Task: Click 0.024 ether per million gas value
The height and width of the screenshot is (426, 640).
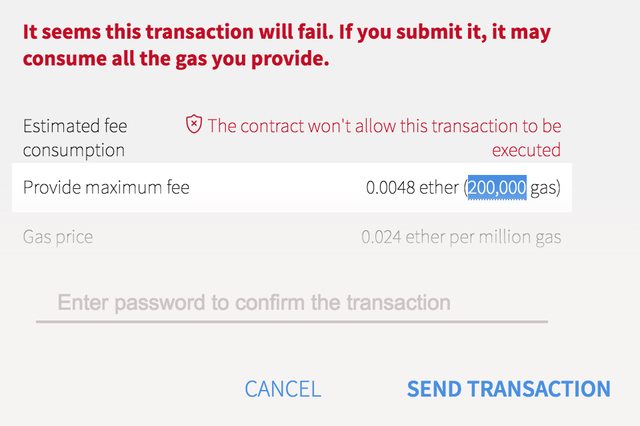Action: [x=461, y=237]
